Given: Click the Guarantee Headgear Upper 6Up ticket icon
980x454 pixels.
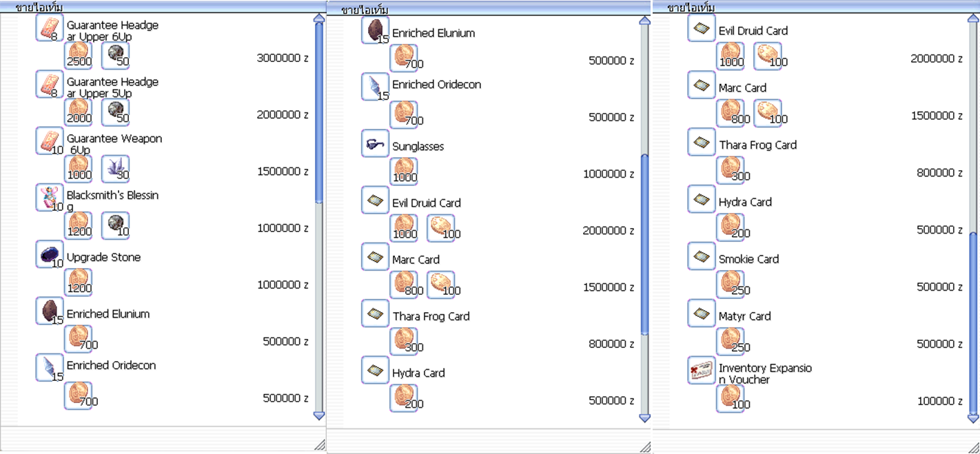Looking at the screenshot, I should 49,28.
